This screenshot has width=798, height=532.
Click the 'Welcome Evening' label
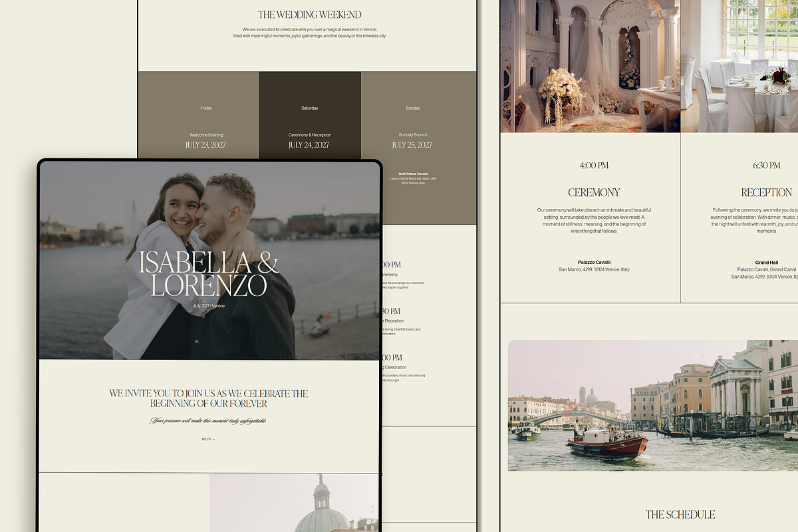(206, 135)
